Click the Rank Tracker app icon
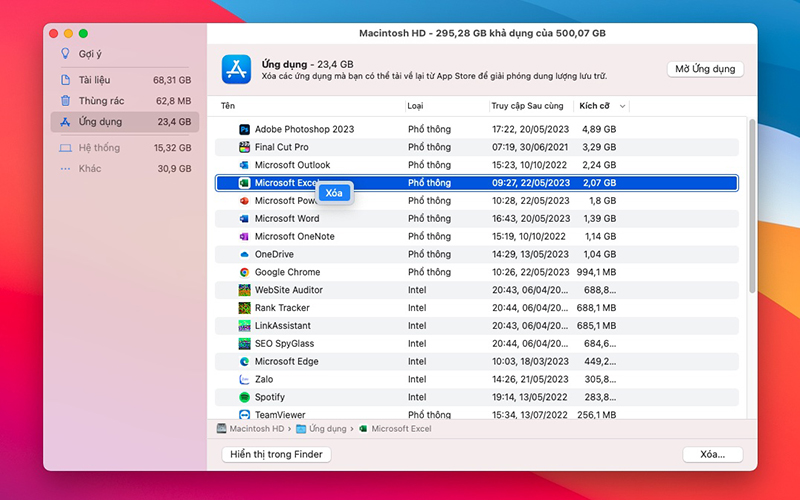The width and height of the screenshot is (800, 500). coord(244,308)
